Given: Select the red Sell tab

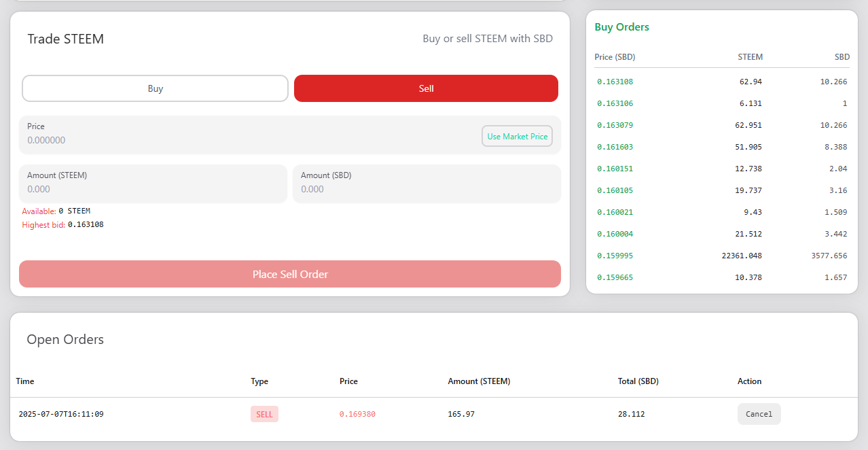Looking at the screenshot, I should click(426, 88).
